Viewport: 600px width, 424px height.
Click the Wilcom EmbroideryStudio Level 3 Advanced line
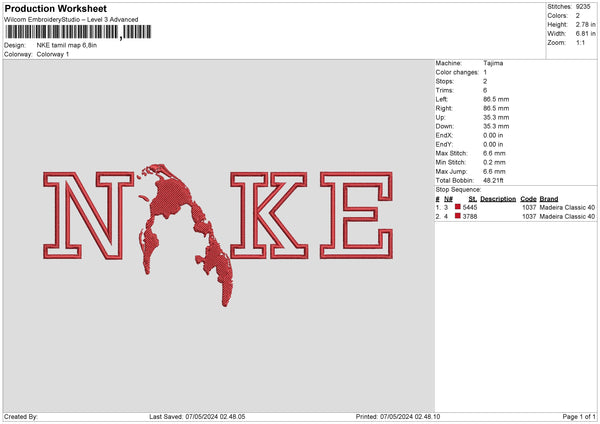coord(71,20)
